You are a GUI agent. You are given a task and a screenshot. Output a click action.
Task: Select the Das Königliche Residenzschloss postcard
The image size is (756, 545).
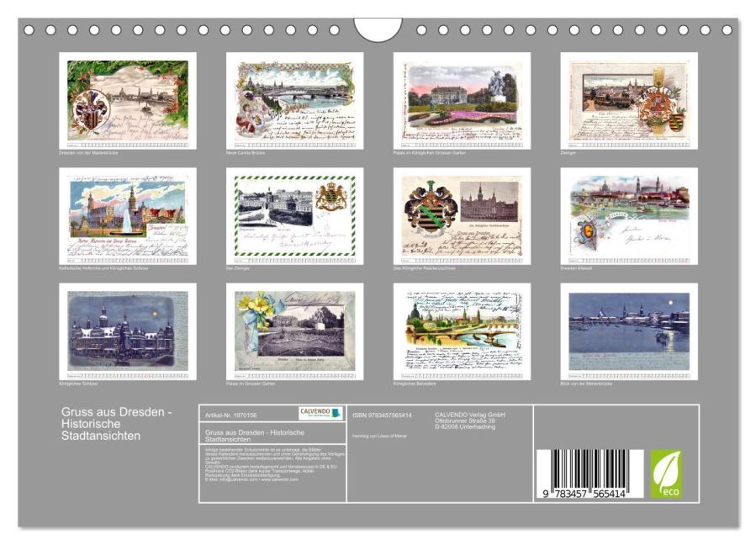click(462, 216)
